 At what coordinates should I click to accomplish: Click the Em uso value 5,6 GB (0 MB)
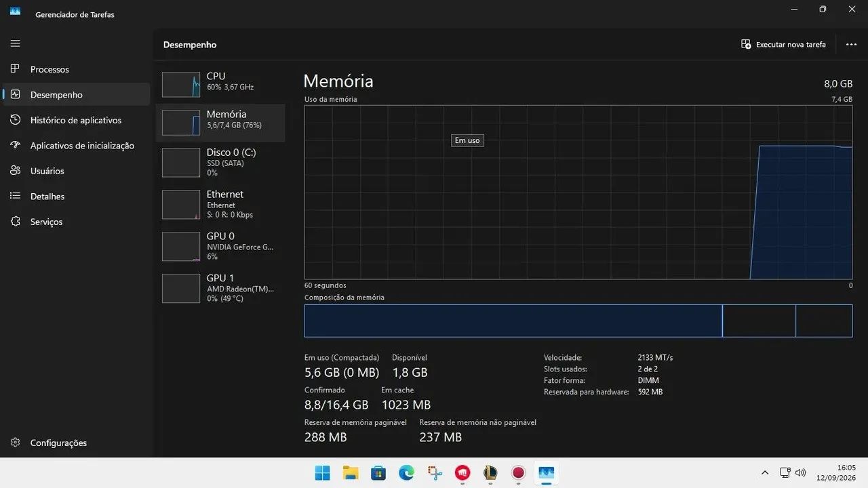coord(342,372)
